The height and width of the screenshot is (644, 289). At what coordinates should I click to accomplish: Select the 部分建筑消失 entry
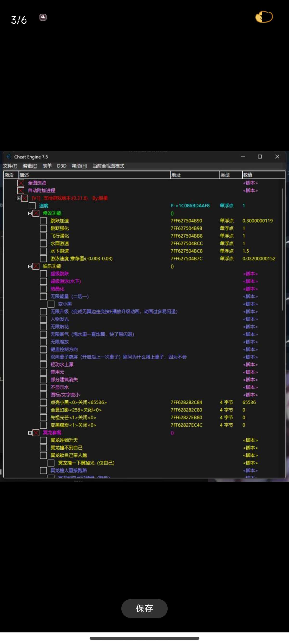coord(64,379)
